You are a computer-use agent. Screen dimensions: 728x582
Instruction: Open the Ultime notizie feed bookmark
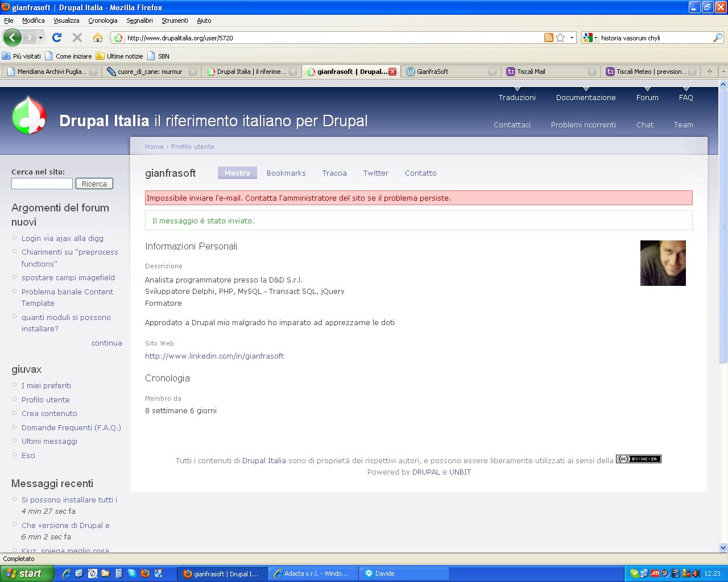pyautogui.click(x=119, y=56)
